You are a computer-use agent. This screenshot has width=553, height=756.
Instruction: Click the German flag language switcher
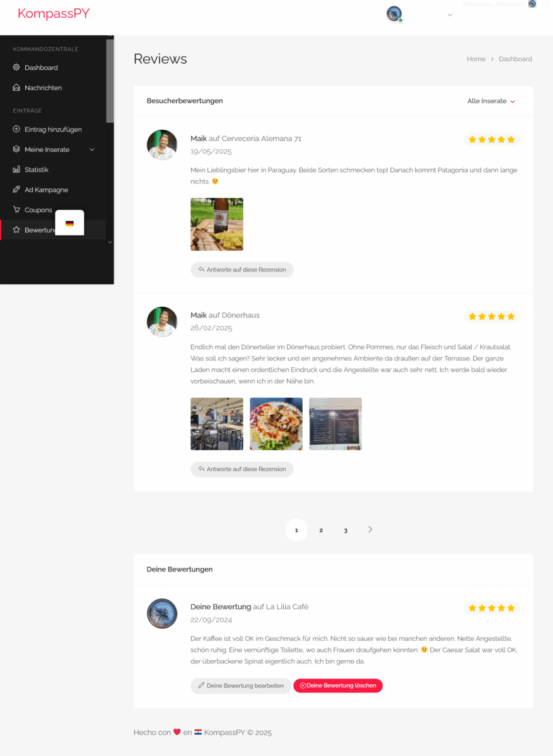(x=69, y=223)
